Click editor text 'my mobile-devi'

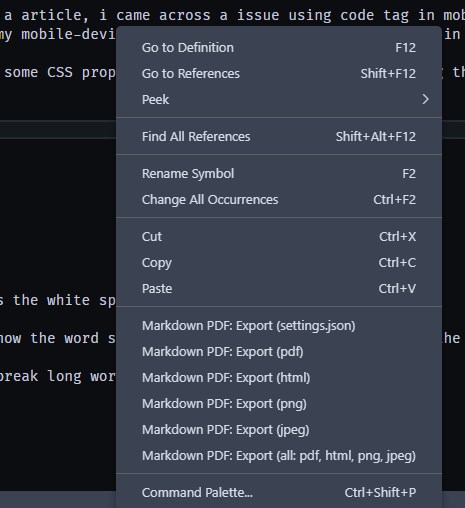(57, 34)
